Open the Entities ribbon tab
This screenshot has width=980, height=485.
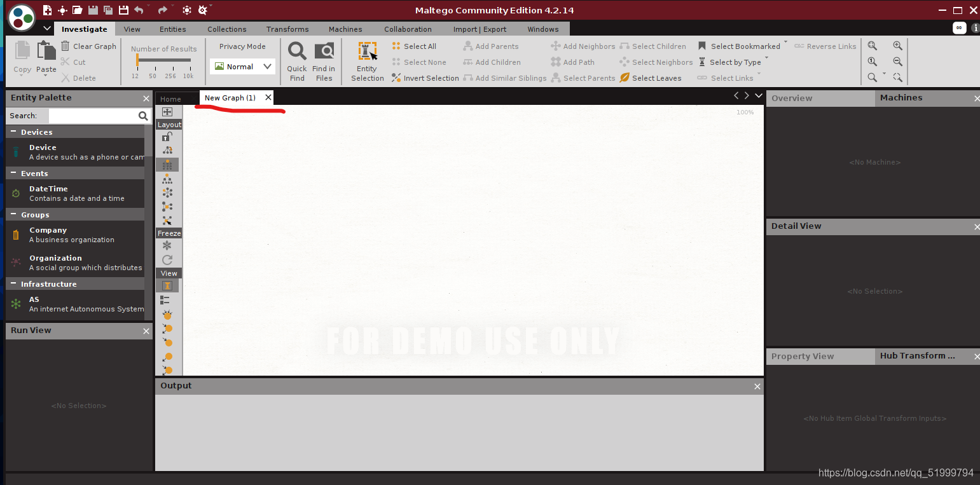[x=173, y=29]
